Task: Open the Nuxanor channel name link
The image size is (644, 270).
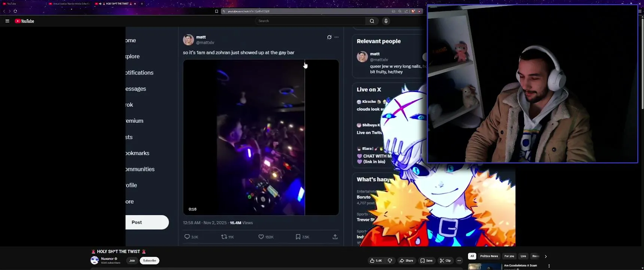Action: tap(107, 259)
